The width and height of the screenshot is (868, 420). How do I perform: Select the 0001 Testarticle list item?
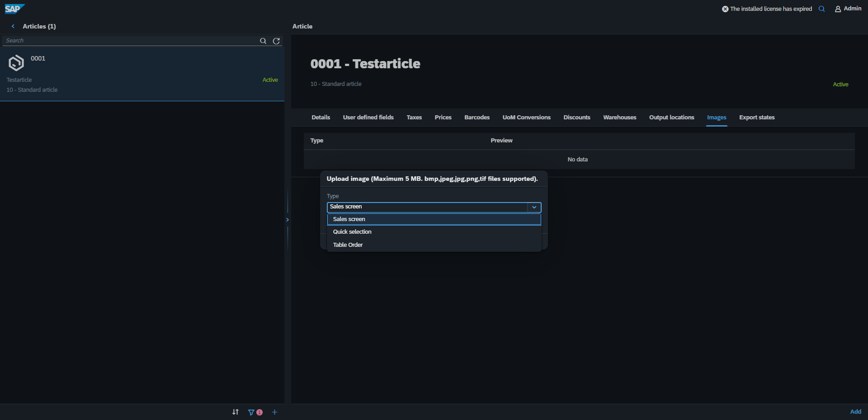click(x=142, y=74)
